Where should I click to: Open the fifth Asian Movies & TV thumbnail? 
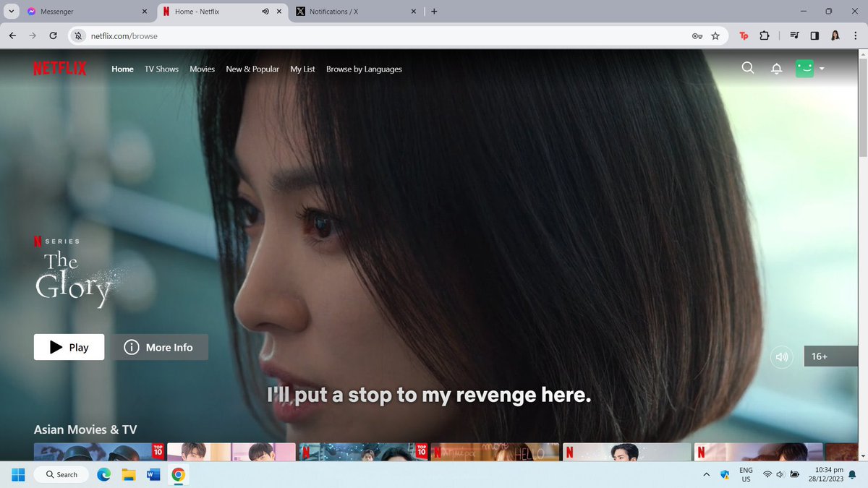point(627,452)
